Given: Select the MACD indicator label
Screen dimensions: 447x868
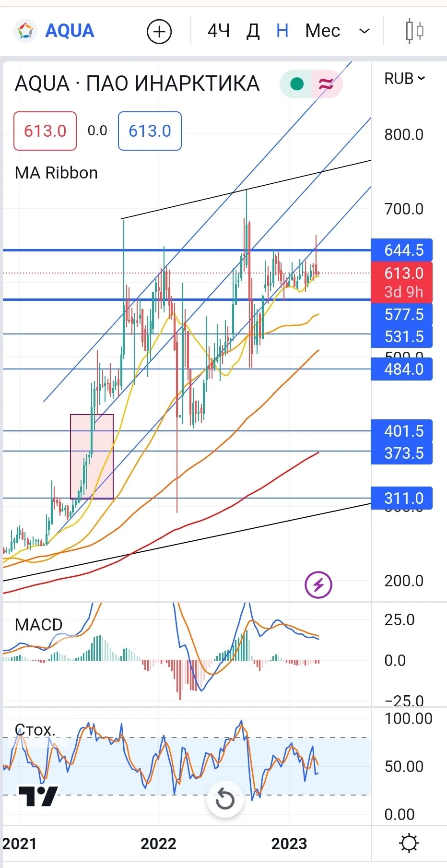Looking at the screenshot, I should click(x=39, y=624).
